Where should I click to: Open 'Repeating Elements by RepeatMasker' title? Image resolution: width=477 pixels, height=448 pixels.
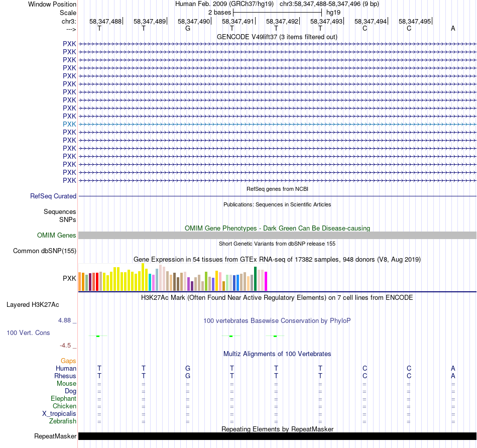pyautogui.click(x=277, y=429)
